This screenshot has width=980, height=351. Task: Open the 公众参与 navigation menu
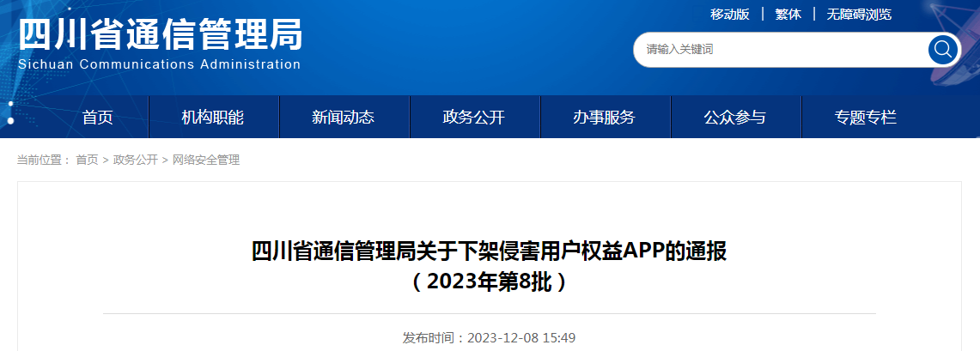tap(735, 117)
